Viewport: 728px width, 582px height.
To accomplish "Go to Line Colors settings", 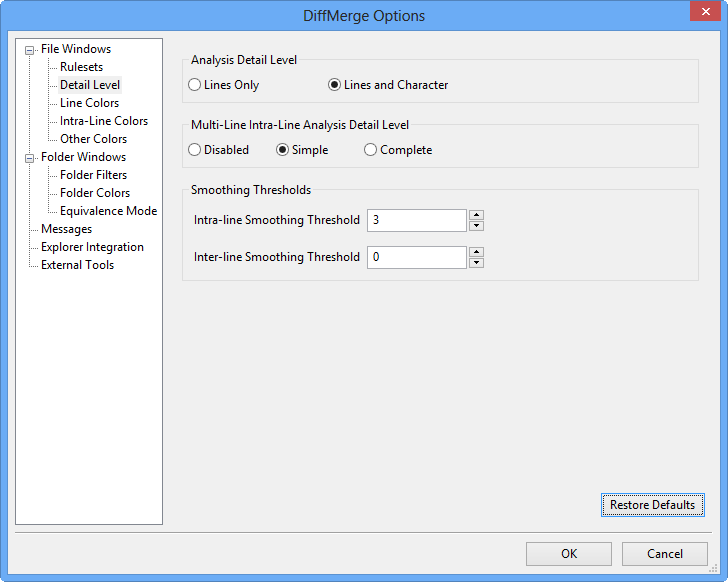I will pyautogui.click(x=89, y=103).
